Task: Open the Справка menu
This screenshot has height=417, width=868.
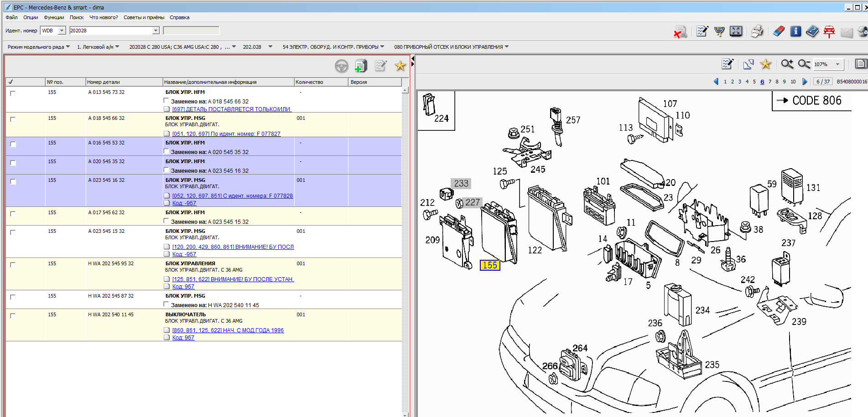Action: click(x=179, y=17)
